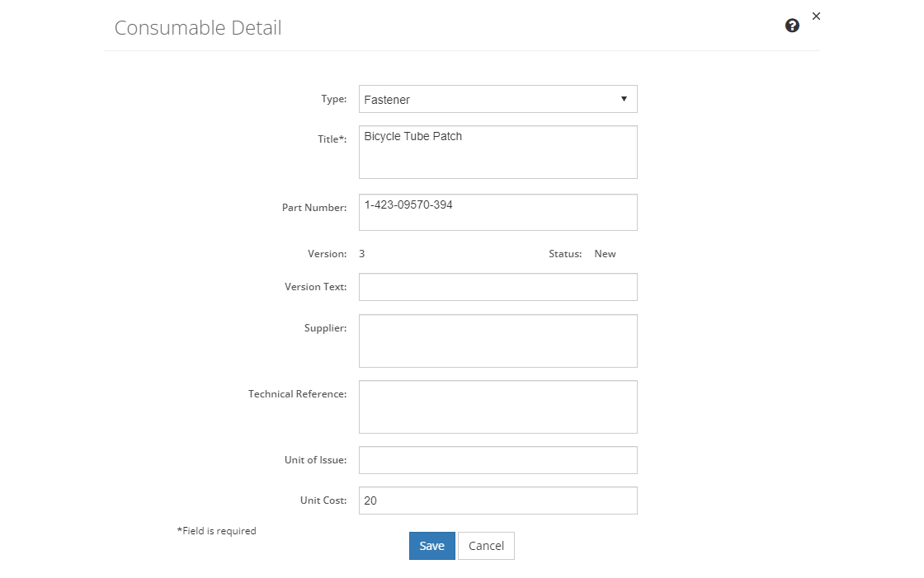This screenshot has width=924, height=578.
Task: Click into the Title field
Action: click(x=498, y=152)
